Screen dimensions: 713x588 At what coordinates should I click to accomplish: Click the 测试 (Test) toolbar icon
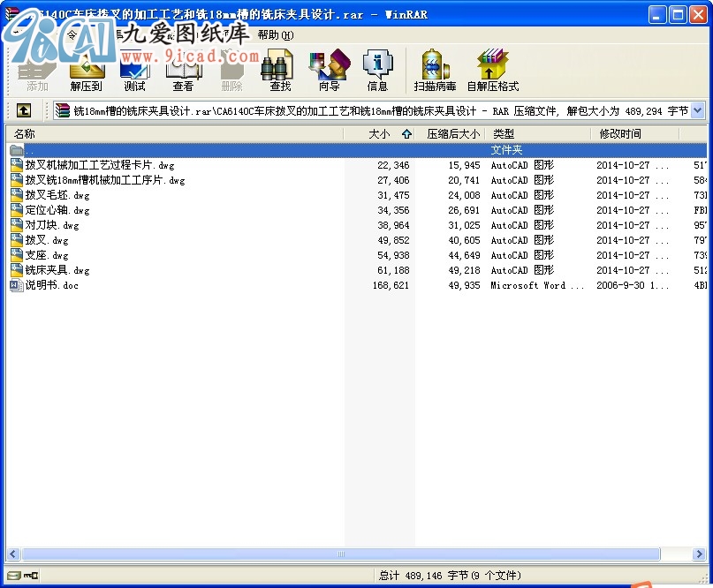pyautogui.click(x=134, y=71)
